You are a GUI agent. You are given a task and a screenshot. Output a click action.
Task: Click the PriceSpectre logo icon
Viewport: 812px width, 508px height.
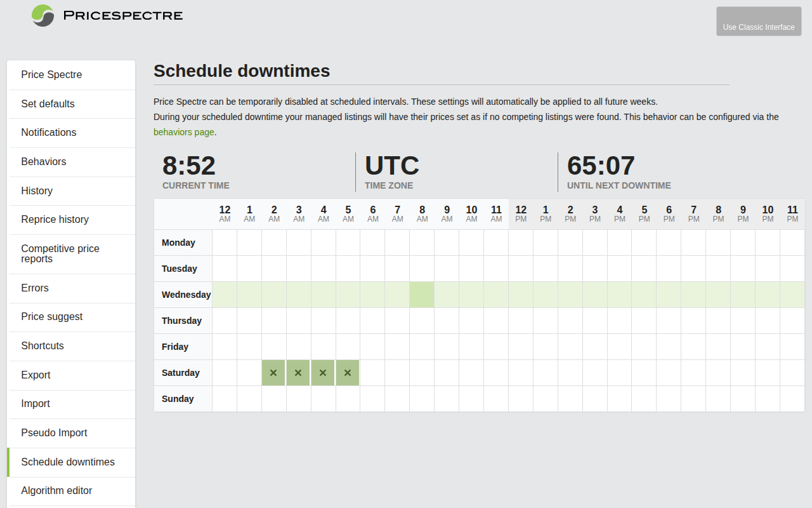tap(42, 15)
